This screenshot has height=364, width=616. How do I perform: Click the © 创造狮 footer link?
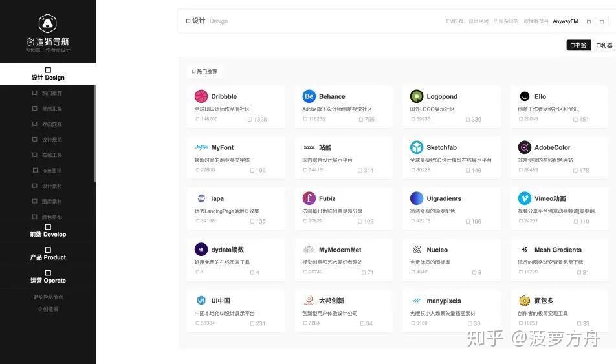(48, 309)
